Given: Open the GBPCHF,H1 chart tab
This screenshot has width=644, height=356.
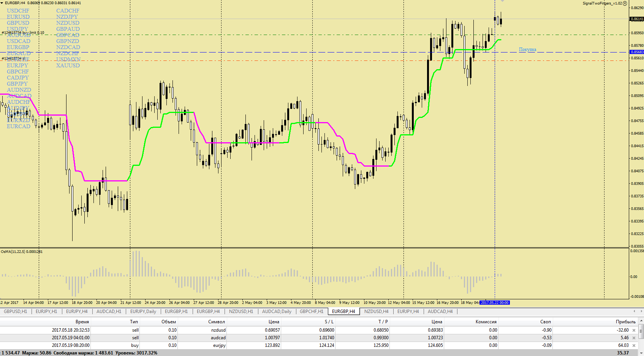Looking at the screenshot, I should tap(312, 311).
